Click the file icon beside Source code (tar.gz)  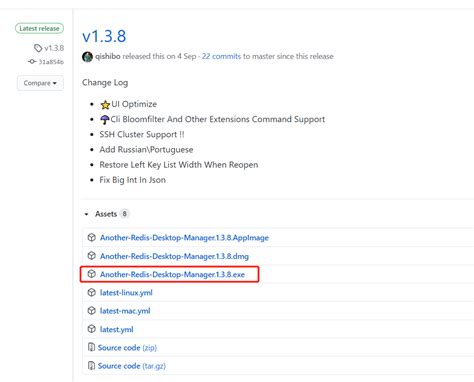91,366
